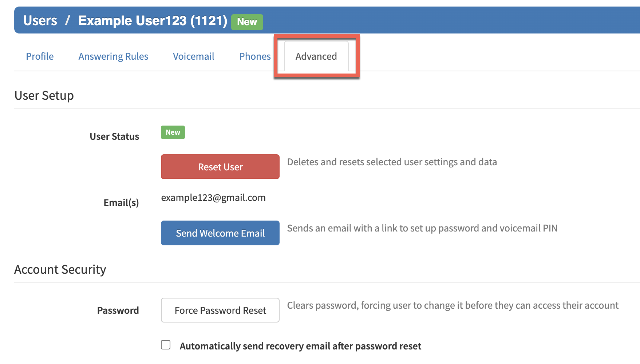Switch to the Answering Rules tab
The image size is (640, 364).
[113, 56]
